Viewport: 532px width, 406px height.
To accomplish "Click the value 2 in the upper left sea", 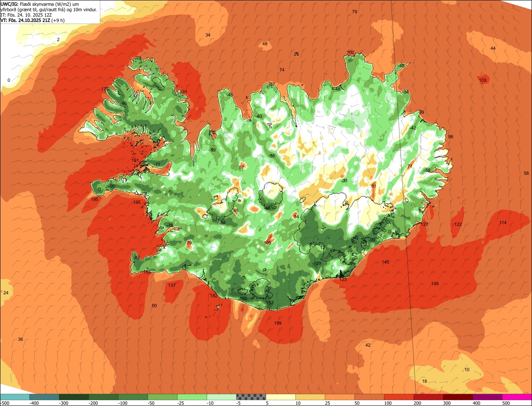I will 58,39.
